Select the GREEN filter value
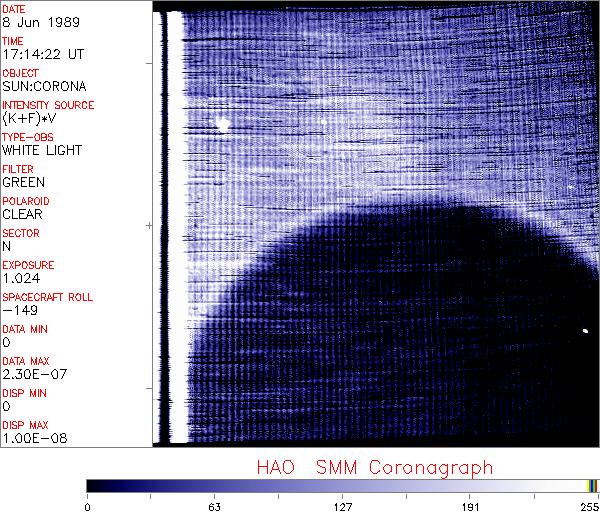The width and height of the screenshot is (600, 512). 23,182
